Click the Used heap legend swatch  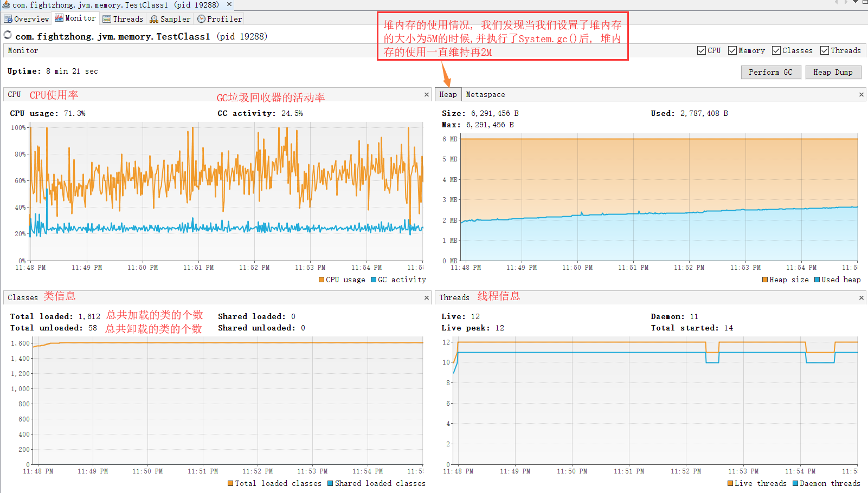pyautogui.click(x=817, y=280)
